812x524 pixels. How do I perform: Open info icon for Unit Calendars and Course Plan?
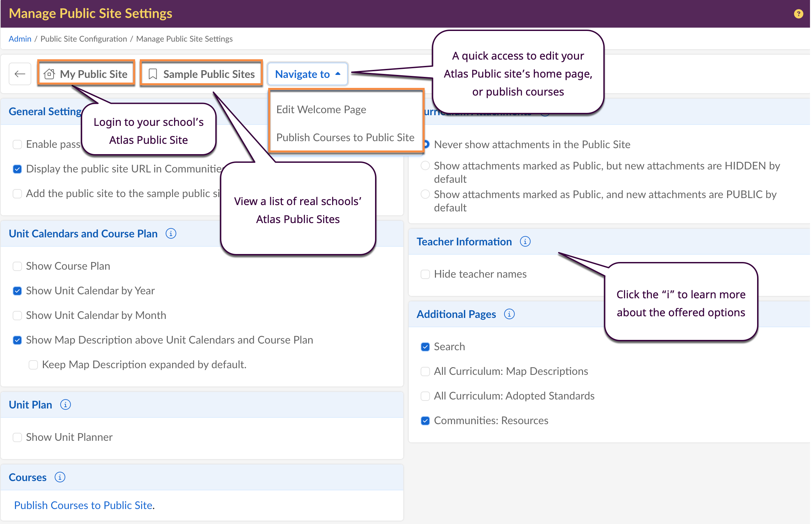tap(171, 234)
